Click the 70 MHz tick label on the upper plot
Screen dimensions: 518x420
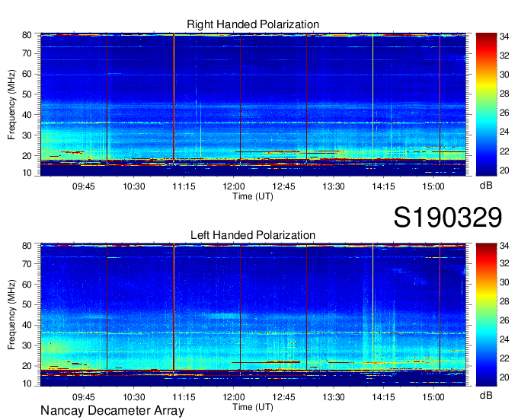pos(27,53)
